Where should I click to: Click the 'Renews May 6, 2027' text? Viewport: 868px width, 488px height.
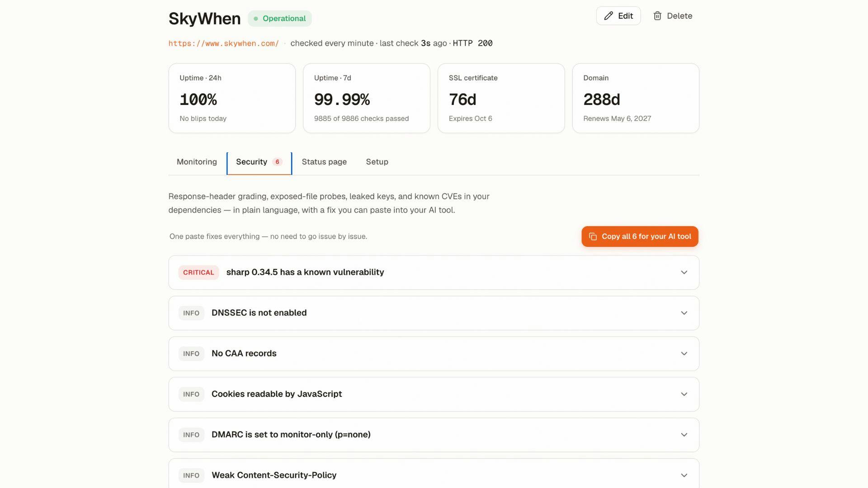pyautogui.click(x=617, y=118)
